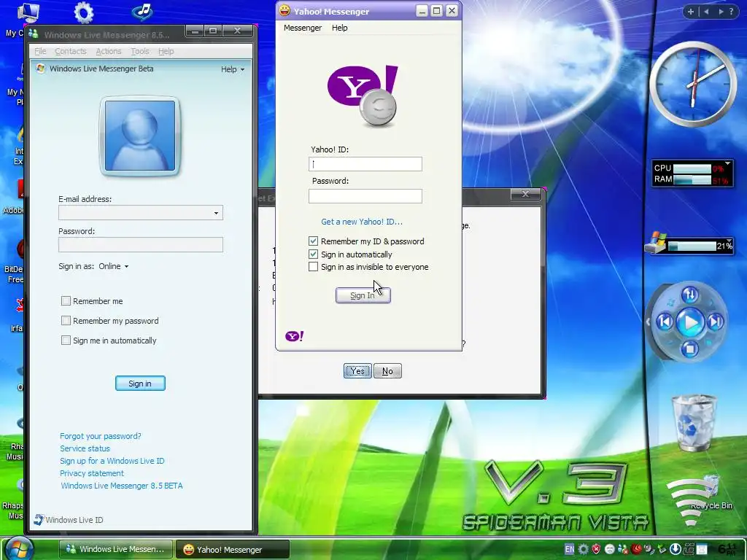
Task: Click the analog clock gadget
Action: pyautogui.click(x=693, y=85)
